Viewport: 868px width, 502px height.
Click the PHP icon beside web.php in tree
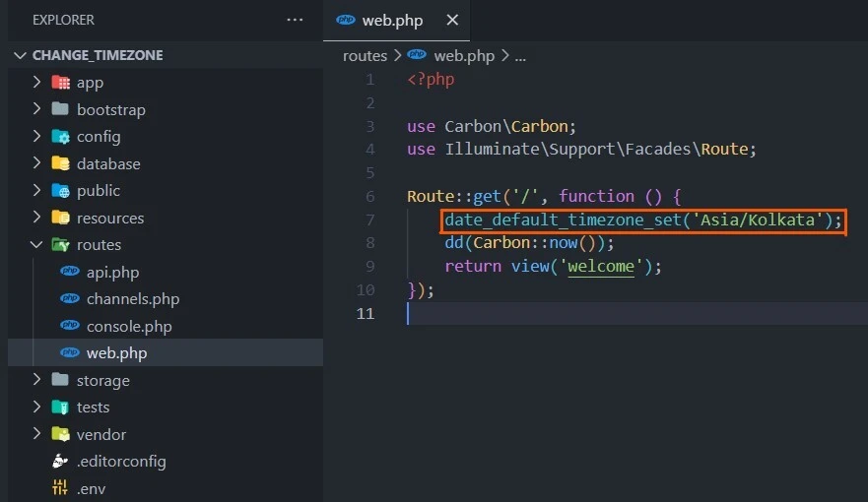click(x=70, y=352)
